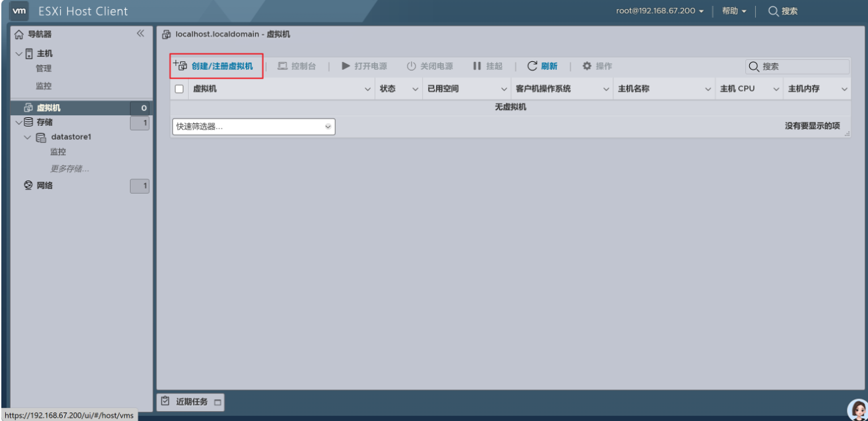Select Manage under Host in navigator
Image resolution: width=868 pixels, height=421 pixels.
click(44, 68)
